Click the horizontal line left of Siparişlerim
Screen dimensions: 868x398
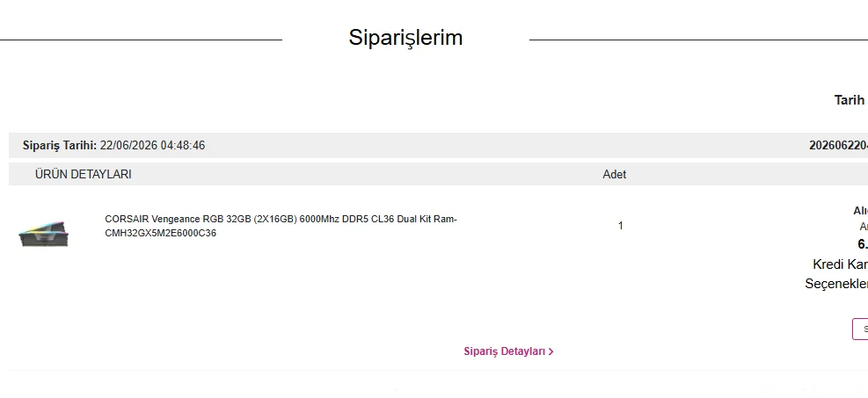click(x=142, y=40)
